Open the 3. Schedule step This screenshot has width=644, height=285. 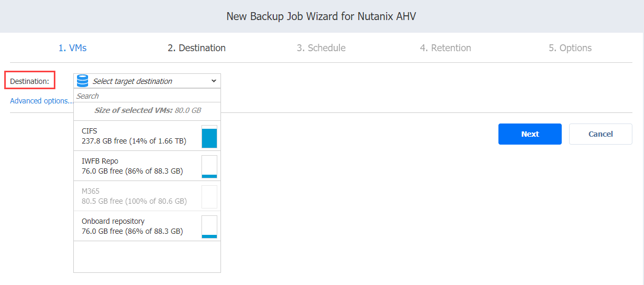pyautogui.click(x=321, y=48)
